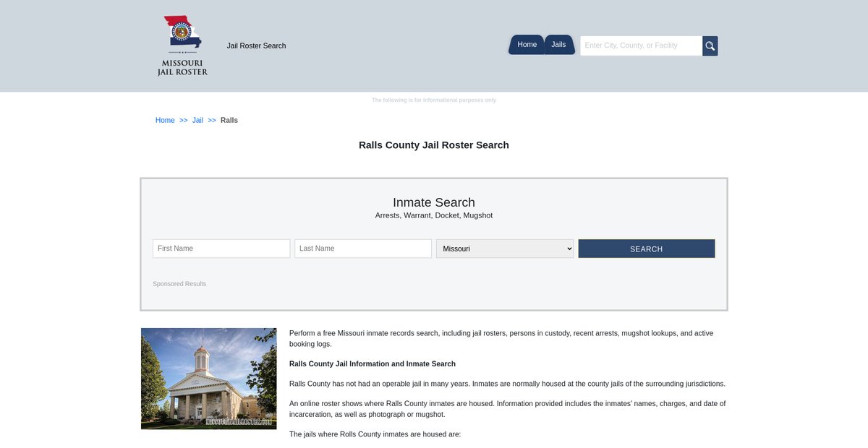Click the Ralls breadcrumb text

(x=229, y=120)
